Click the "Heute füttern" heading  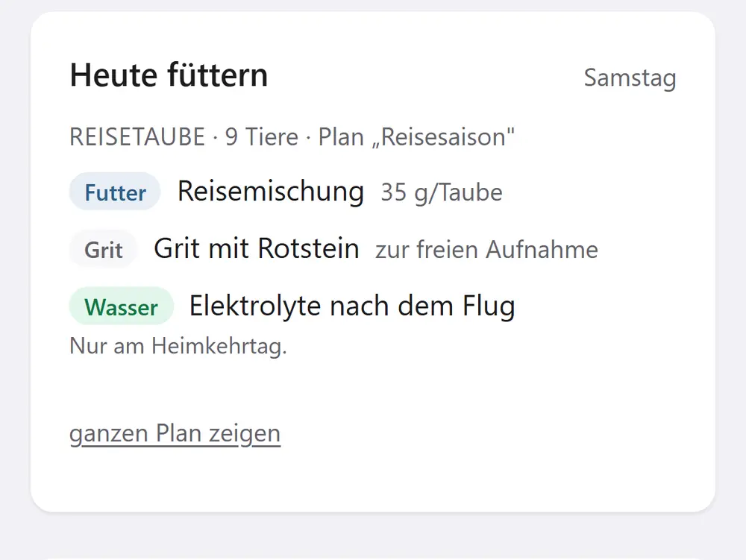169,75
